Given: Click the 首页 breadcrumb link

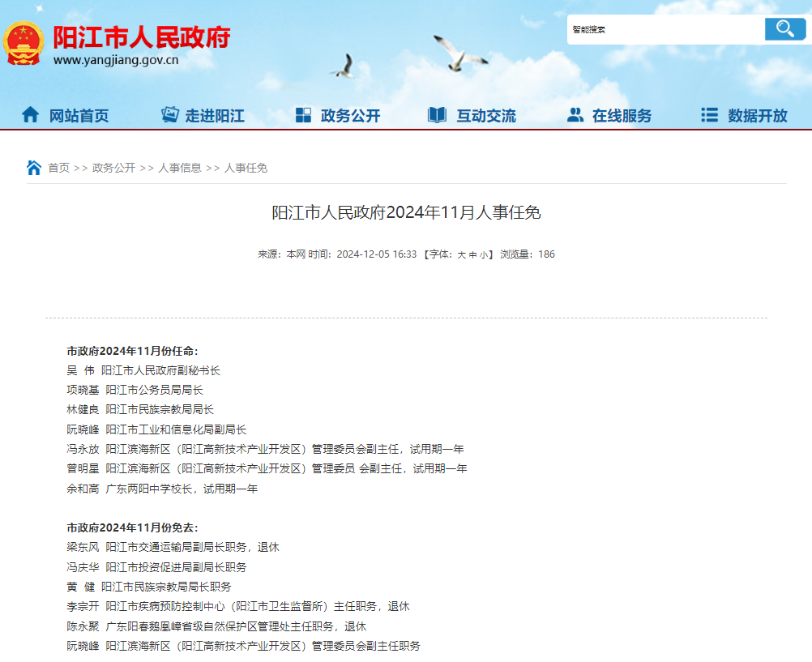Looking at the screenshot, I should tap(58, 168).
